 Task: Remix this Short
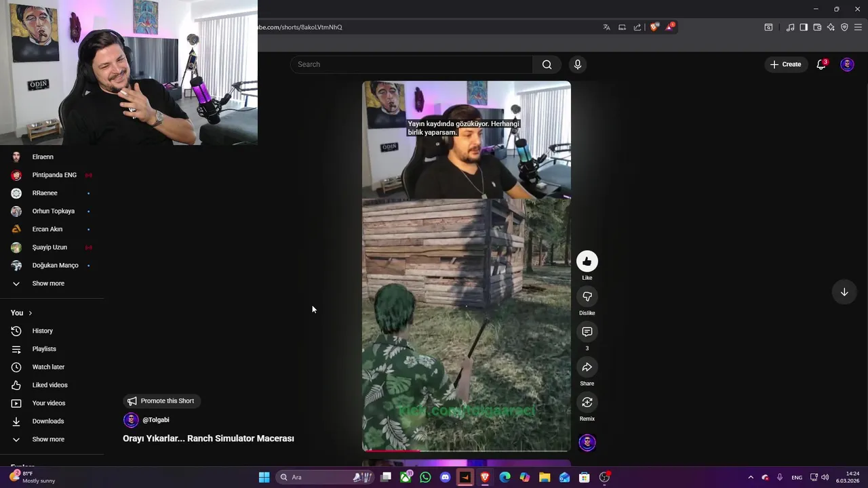tap(587, 402)
